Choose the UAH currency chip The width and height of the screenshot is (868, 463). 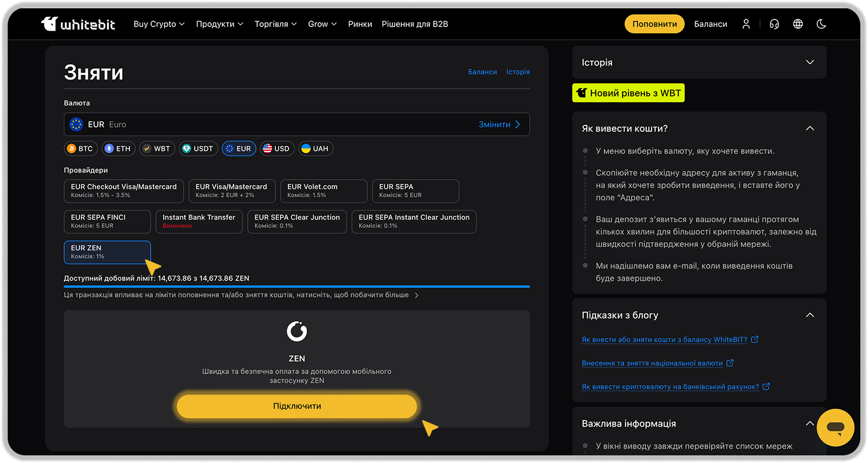coord(315,148)
